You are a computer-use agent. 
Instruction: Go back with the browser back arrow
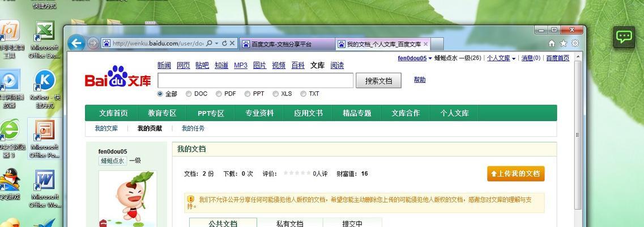[x=76, y=43]
